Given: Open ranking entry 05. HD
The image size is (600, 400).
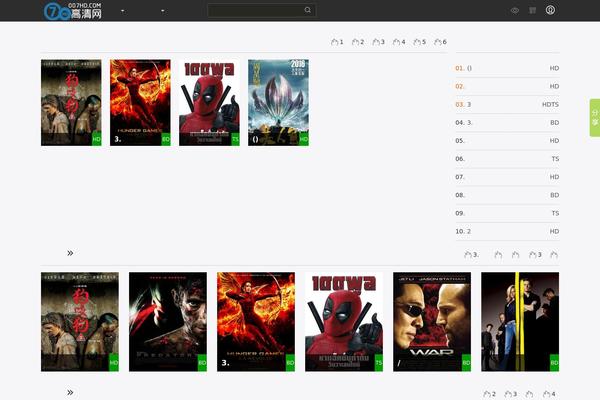Looking at the screenshot, I should [507, 140].
